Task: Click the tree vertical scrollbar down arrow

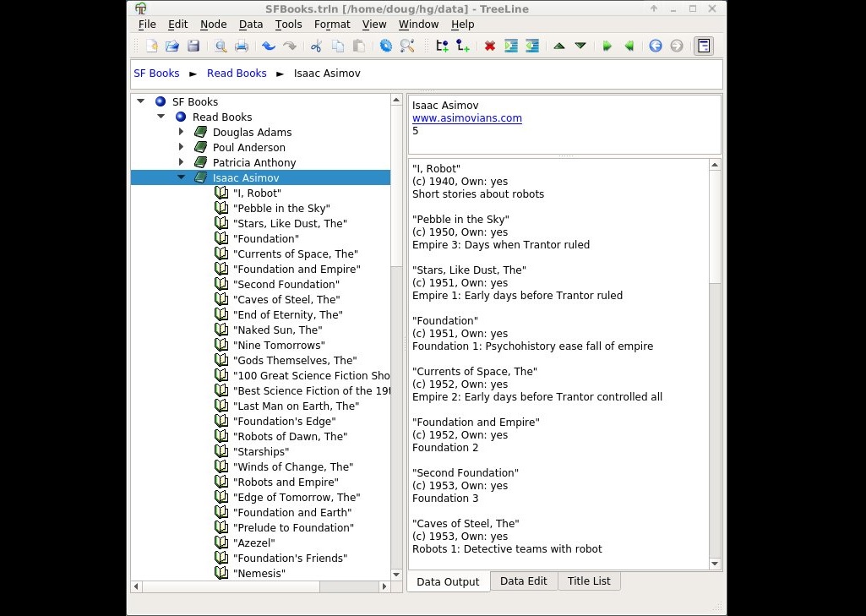Action: (396, 575)
